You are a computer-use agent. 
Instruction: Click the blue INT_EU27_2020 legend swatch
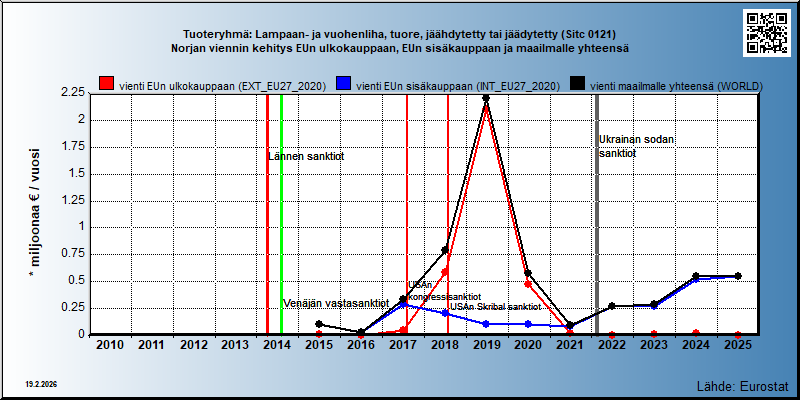click(343, 85)
